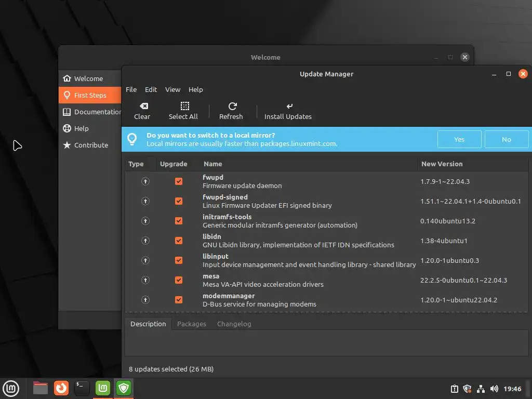Open Help in the Welcome window sidebar

pos(90,128)
